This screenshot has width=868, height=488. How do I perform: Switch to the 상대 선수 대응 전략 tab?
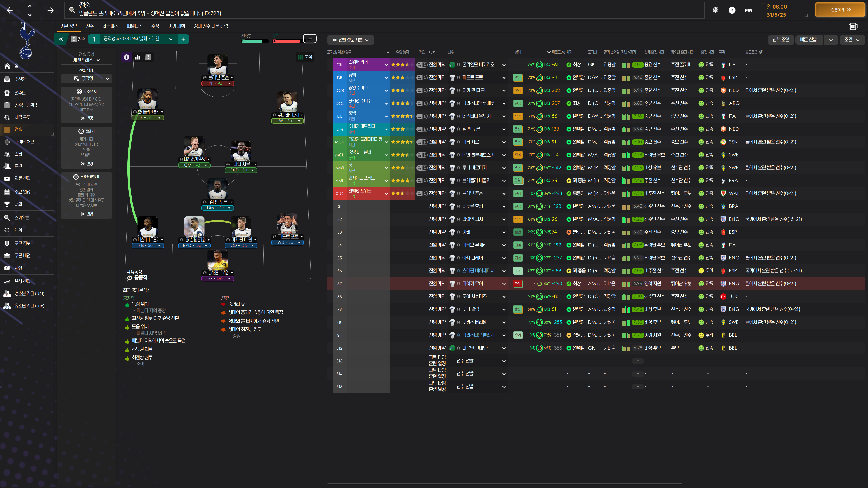tap(211, 26)
